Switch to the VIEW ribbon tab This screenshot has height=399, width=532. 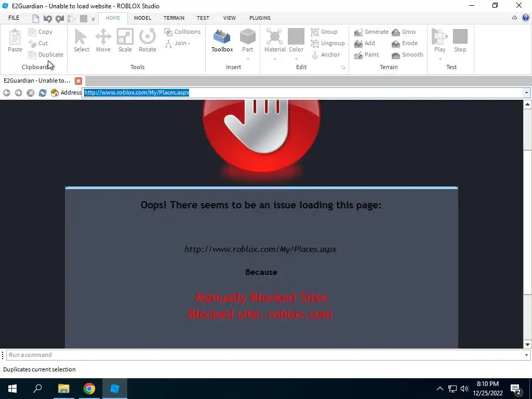click(229, 18)
